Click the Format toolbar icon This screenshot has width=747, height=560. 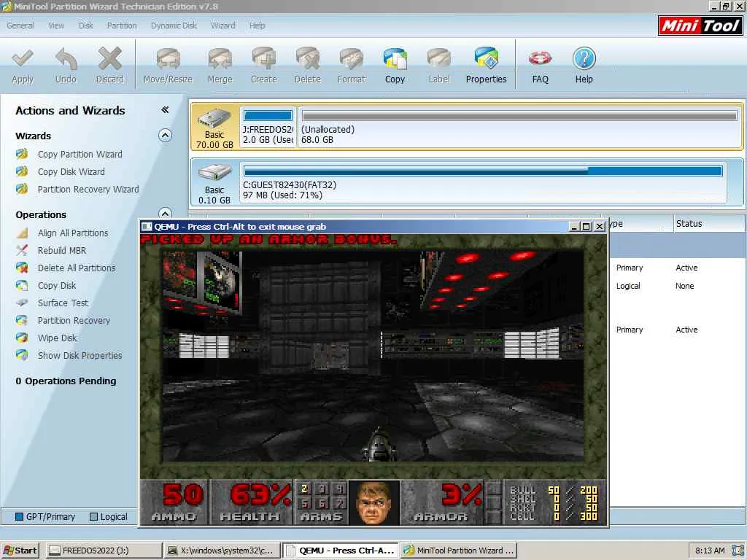(351, 58)
